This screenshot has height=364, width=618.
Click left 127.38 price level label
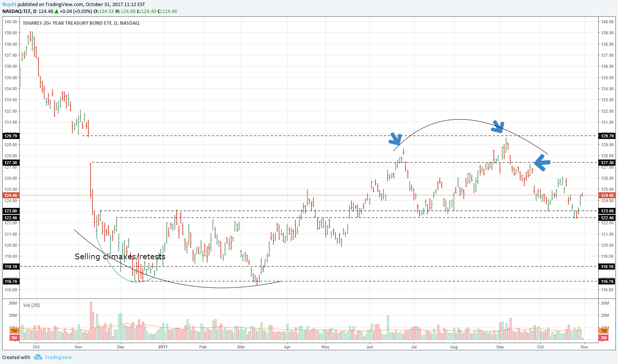[x=11, y=163]
